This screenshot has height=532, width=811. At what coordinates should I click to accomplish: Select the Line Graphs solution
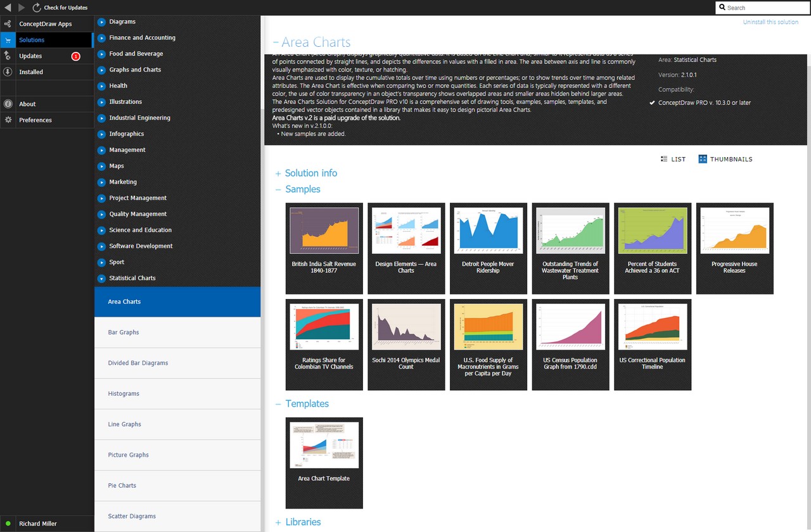(x=177, y=424)
